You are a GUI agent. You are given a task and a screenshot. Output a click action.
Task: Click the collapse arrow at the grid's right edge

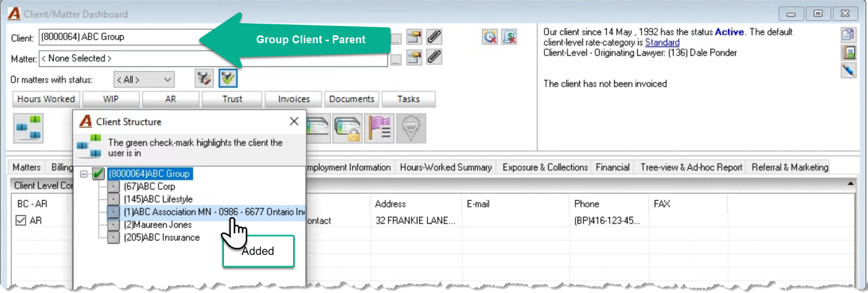click(x=850, y=183)
